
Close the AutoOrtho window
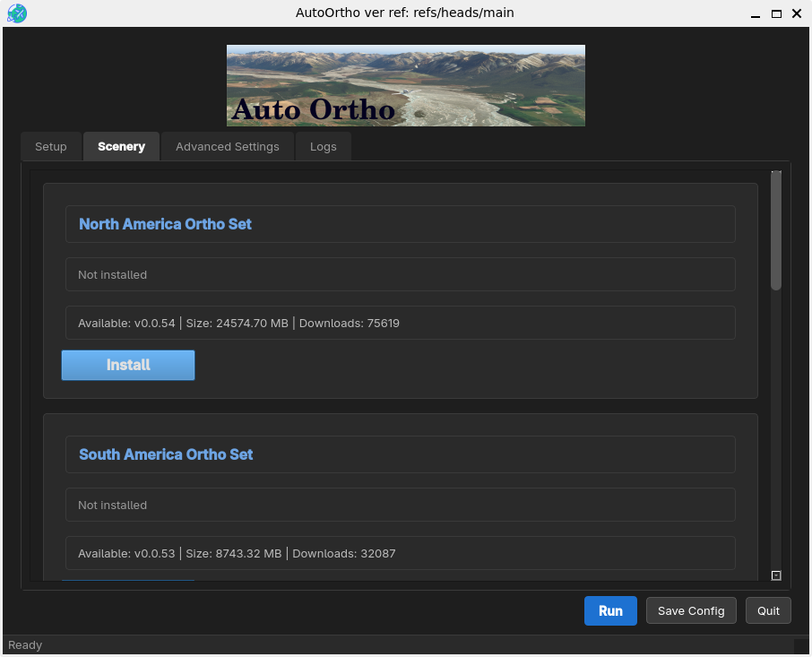[x=796, y=13]
